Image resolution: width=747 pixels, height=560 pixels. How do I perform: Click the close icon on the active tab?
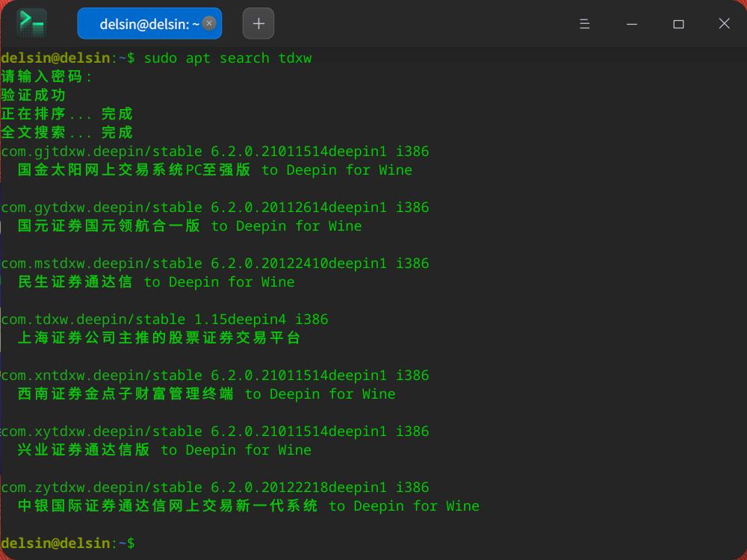[208, 22]
